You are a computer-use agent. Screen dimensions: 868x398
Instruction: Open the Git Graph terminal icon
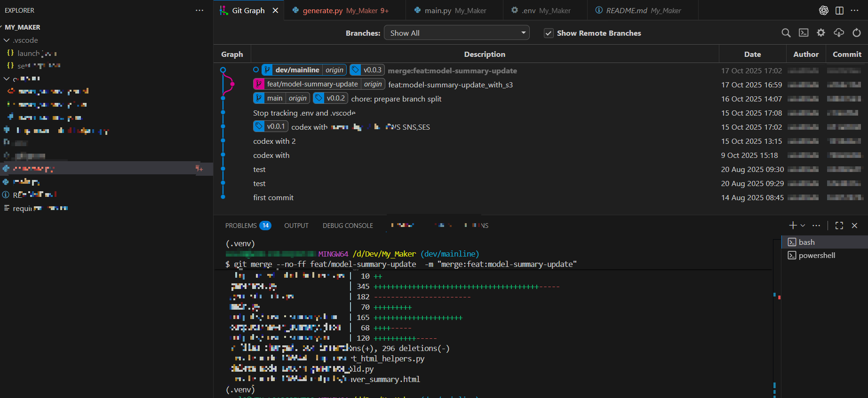coord(804,33)
